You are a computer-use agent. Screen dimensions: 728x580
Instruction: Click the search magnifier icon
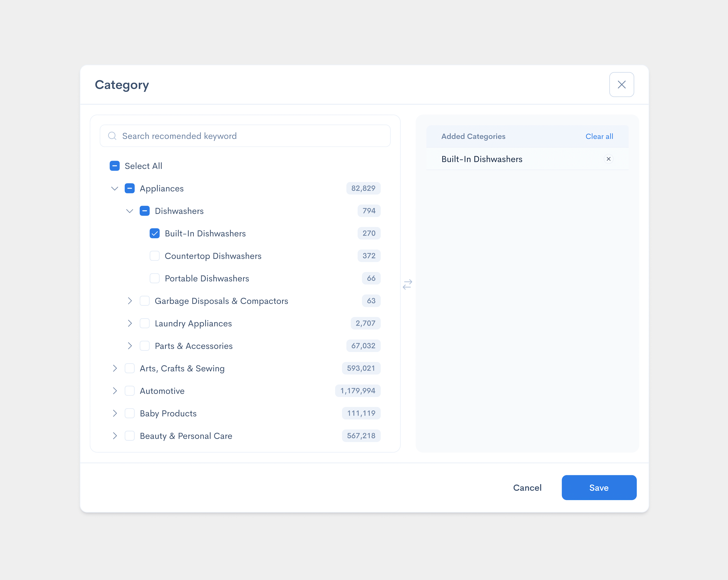click(112, 136)
